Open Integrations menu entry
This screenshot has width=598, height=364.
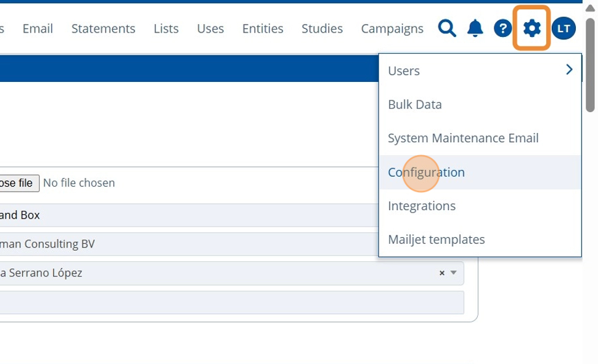pyautogui.click(x=422, y=206)
